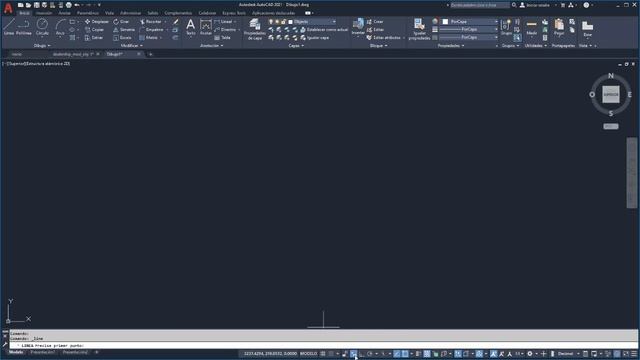This screenshot has width=640, height=360.
Task: Toggle clean screen button in status bar
Action: (x=626, y=354)
